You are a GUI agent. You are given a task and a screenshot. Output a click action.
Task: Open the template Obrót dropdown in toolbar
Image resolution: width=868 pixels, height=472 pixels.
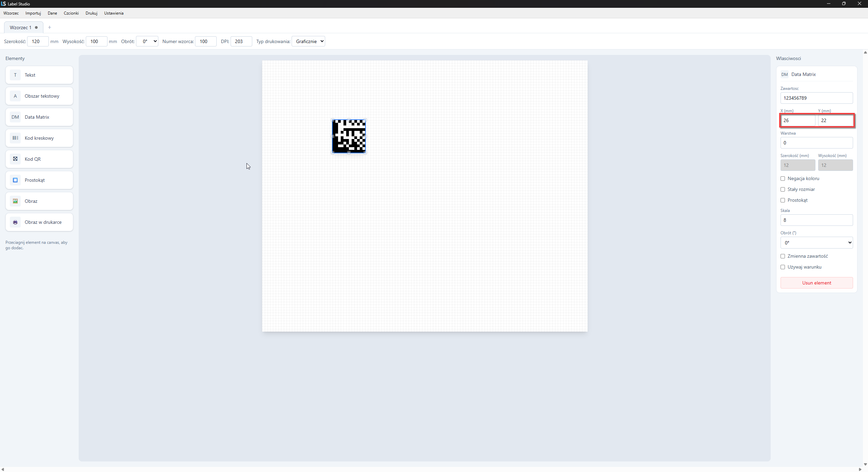pos(147,41)
